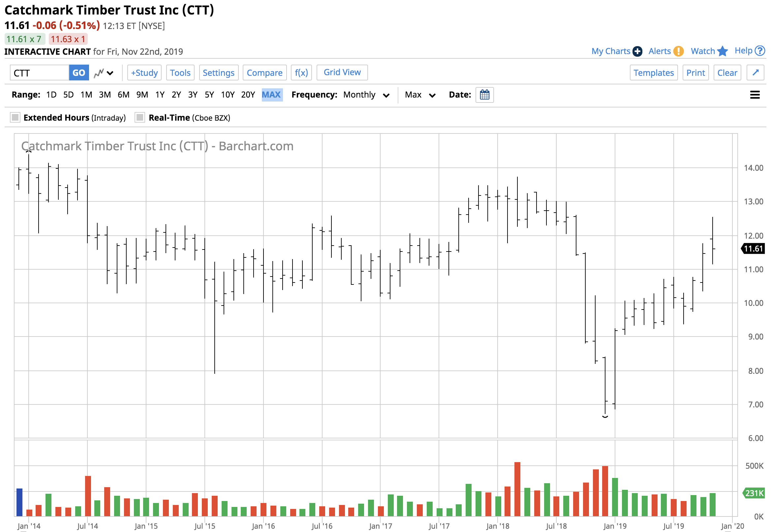Viewport: 771px width, 532px height.
Task: Click the Compare button
Action: 264,73
